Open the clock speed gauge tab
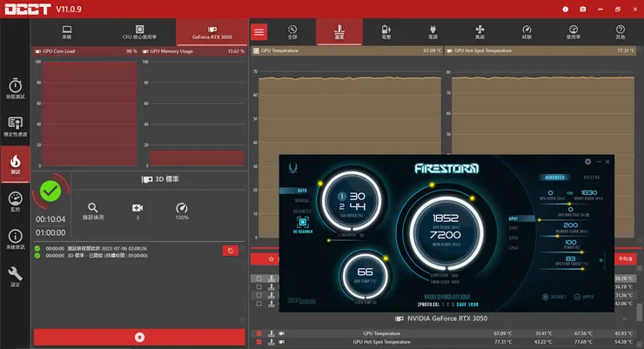The height and width of the screenshot is (349, 644). [527, 31]
